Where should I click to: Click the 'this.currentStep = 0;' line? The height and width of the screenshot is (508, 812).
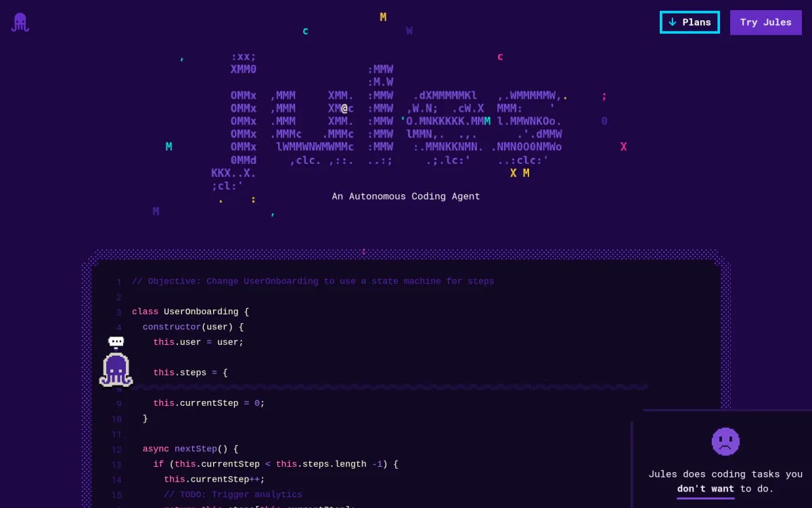point(209,403)
